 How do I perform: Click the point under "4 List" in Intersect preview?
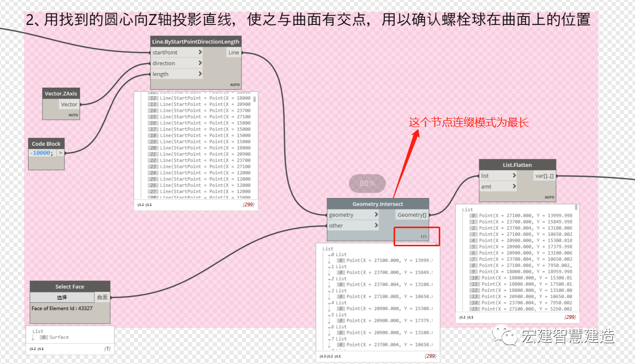pos(385,309)
